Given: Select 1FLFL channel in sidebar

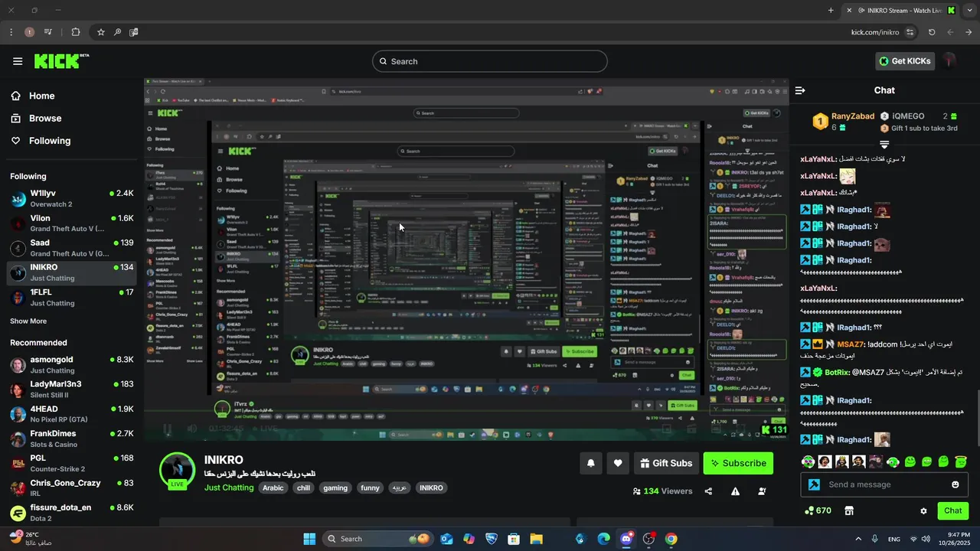Looking at the screenshot, I should pyautogui.click(x=72, y=298).
